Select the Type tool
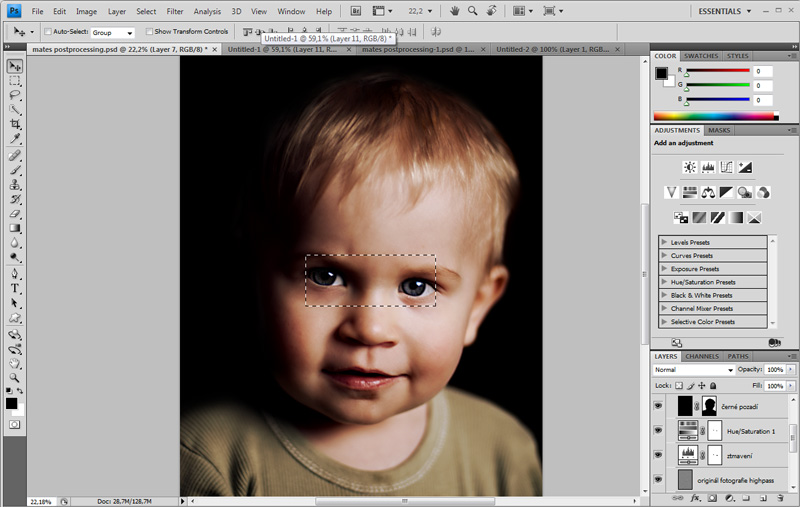The height and width of the screenshot is (507, 800). (15, 287)
